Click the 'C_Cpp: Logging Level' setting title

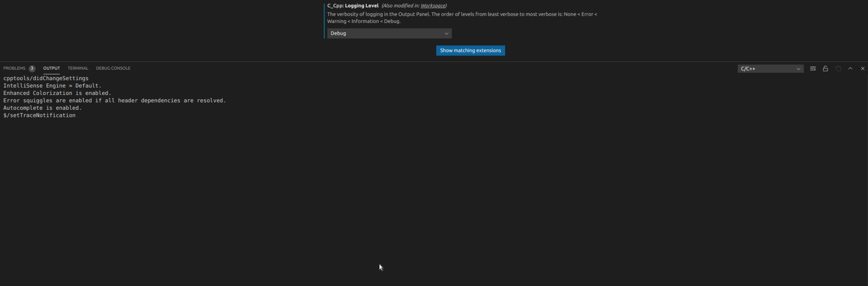[353, 6]
